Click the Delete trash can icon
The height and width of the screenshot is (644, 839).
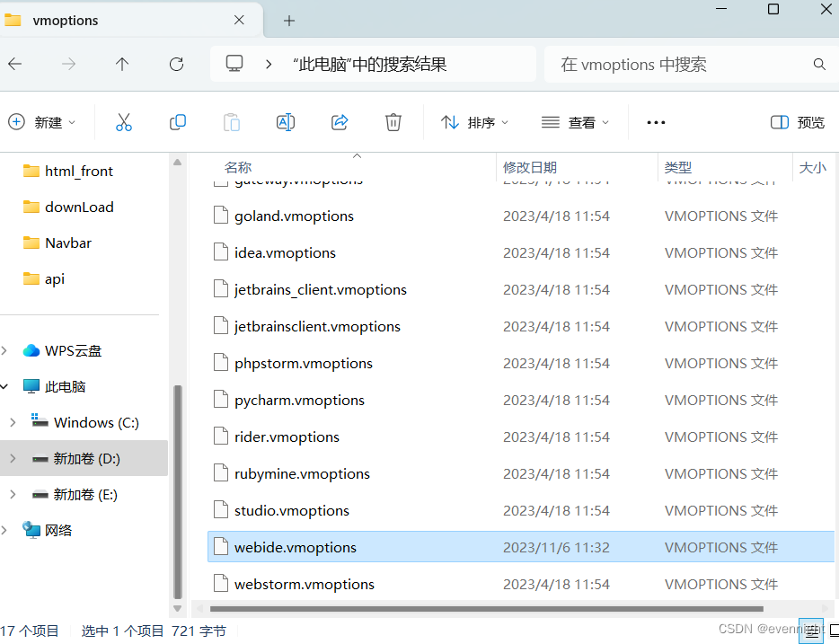393,122
